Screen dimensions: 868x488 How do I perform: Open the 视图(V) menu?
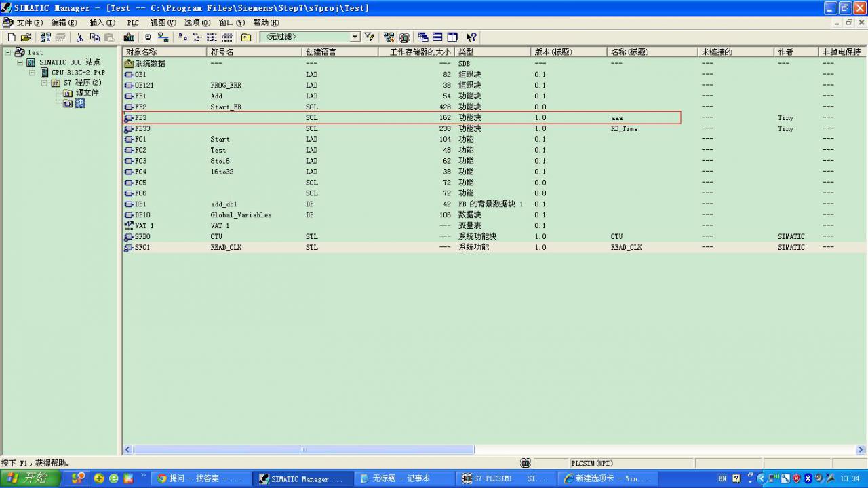(x=163, y=22)
